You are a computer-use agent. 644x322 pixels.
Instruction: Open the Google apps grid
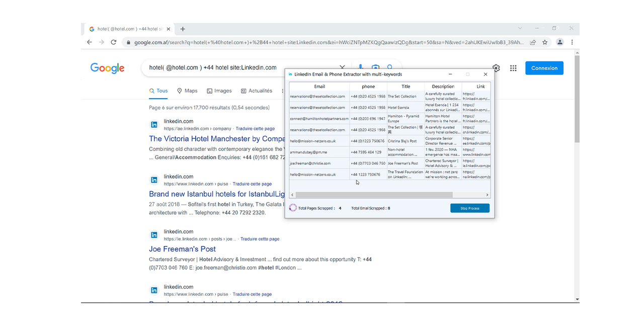513,68
